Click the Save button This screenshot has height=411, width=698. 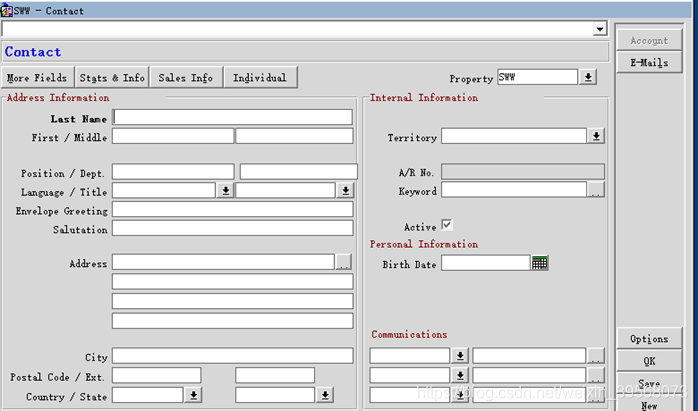point(649,383)
